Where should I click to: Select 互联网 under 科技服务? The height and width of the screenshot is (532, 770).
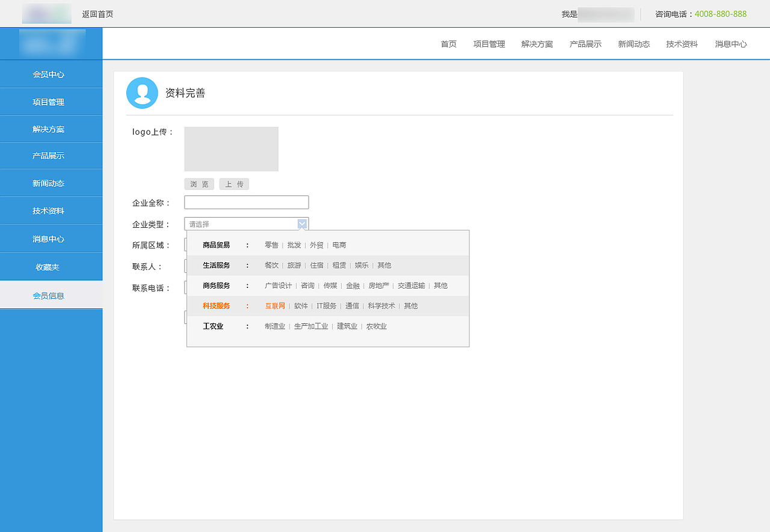click(274, 305)
